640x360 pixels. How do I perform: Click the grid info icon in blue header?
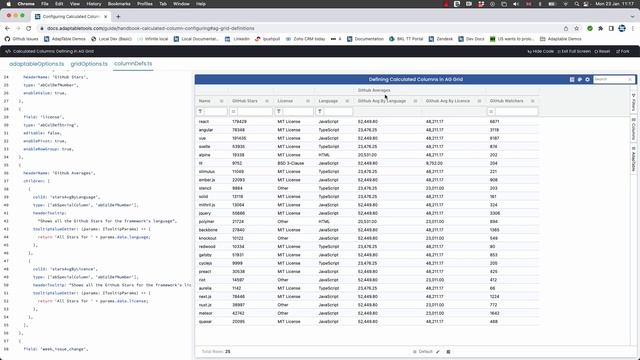(x=572, y=80)
